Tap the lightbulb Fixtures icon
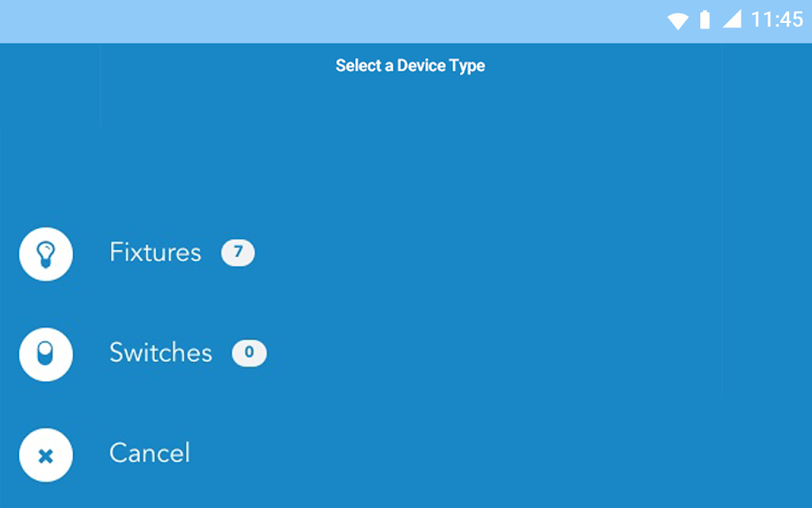 (x=45, y=254)
